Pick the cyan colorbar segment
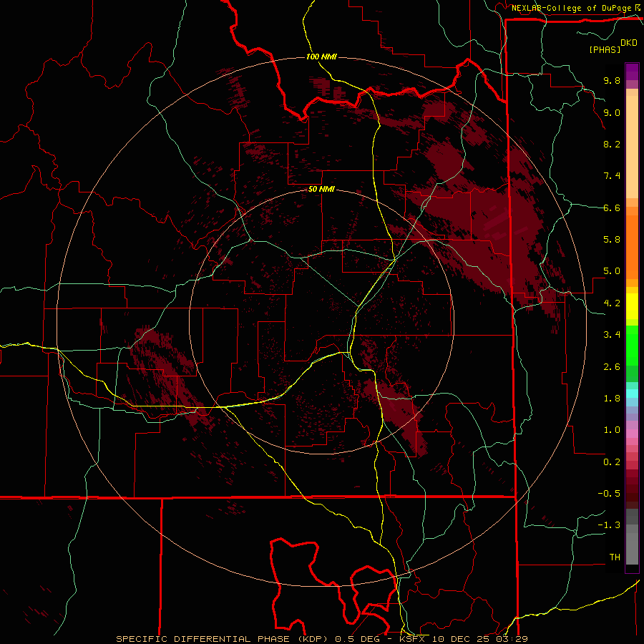This screenshot has height=644, width=644. (x=632, y=394)
